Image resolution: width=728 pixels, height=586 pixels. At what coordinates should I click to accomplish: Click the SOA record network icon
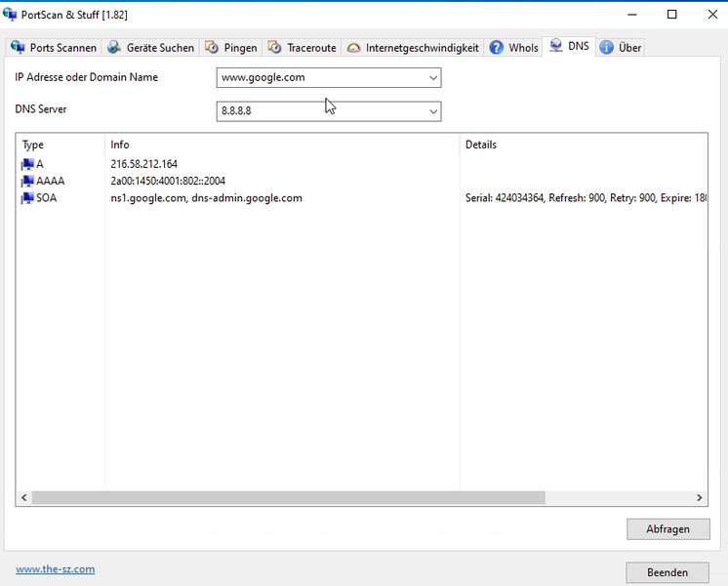pos(26,198)
